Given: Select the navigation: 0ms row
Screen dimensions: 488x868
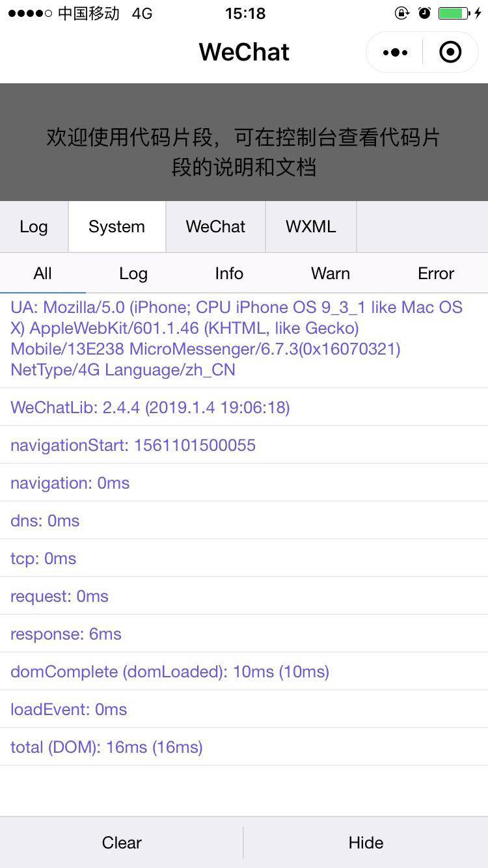Looking at the screenshot, I should point(244,483).
